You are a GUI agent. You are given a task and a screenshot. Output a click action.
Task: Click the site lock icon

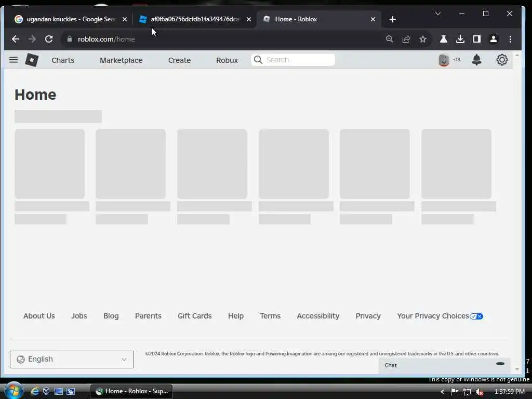click(x=70, y=39)
